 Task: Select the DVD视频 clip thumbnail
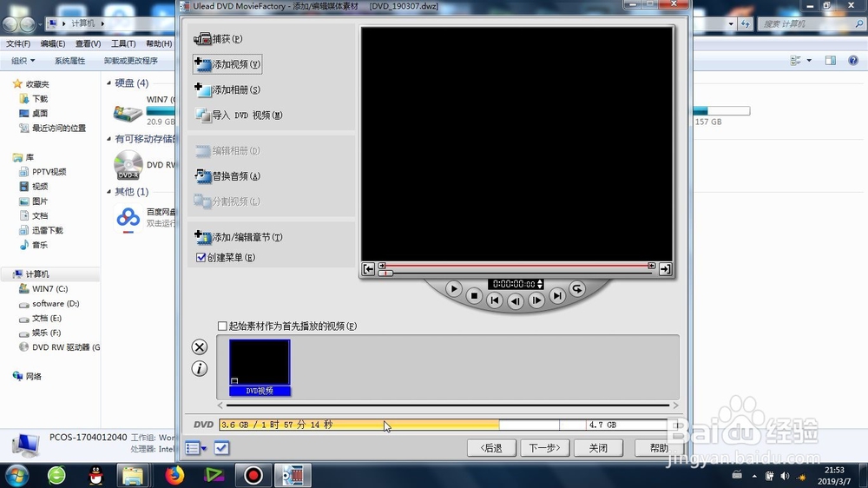[260, 367]
